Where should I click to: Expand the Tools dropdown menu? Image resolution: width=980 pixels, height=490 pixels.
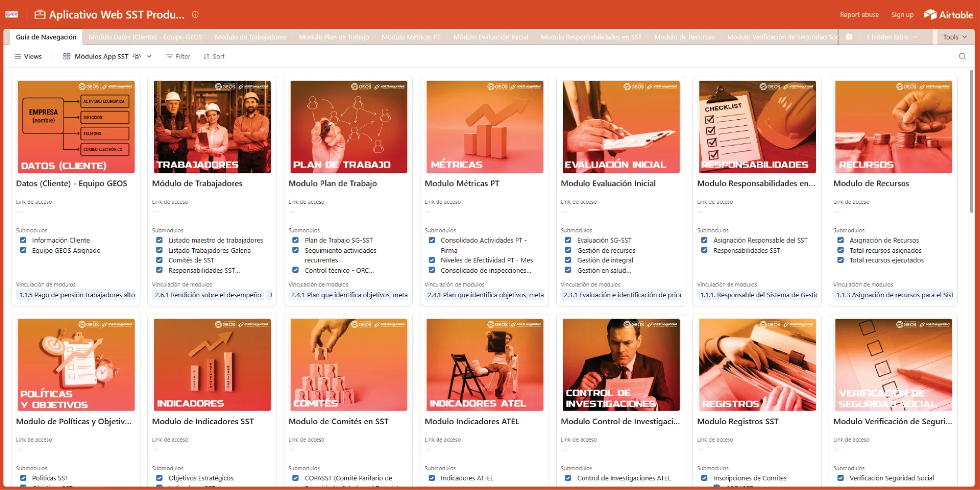(954, 37)
